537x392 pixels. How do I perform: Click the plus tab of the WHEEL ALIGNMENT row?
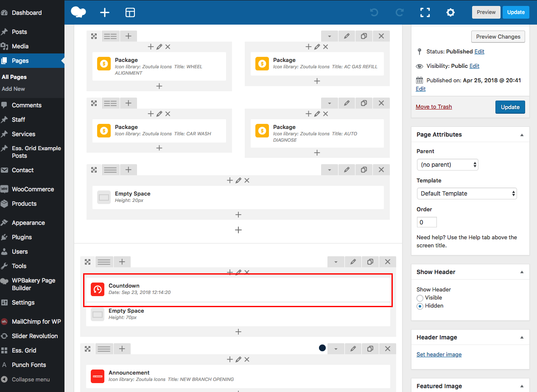pos(129,36)
